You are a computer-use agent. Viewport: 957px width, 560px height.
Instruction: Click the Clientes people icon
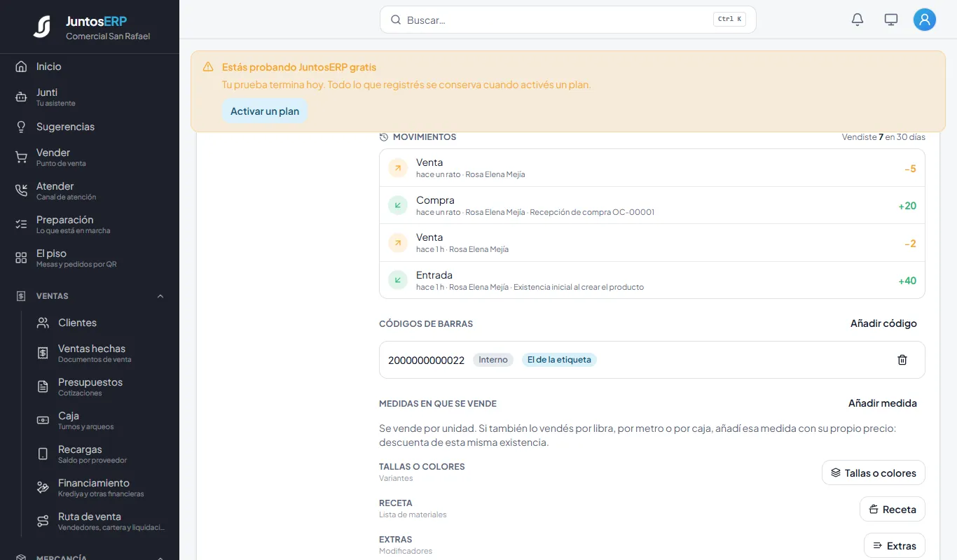[x=43, y=323]
